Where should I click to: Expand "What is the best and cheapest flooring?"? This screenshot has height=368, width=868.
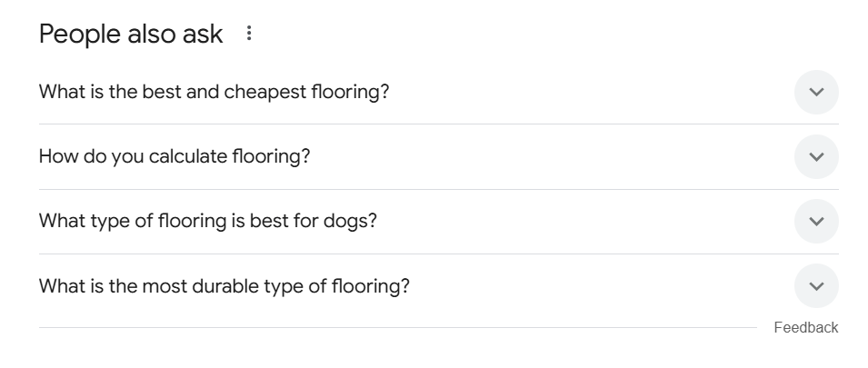coord(214,92)
